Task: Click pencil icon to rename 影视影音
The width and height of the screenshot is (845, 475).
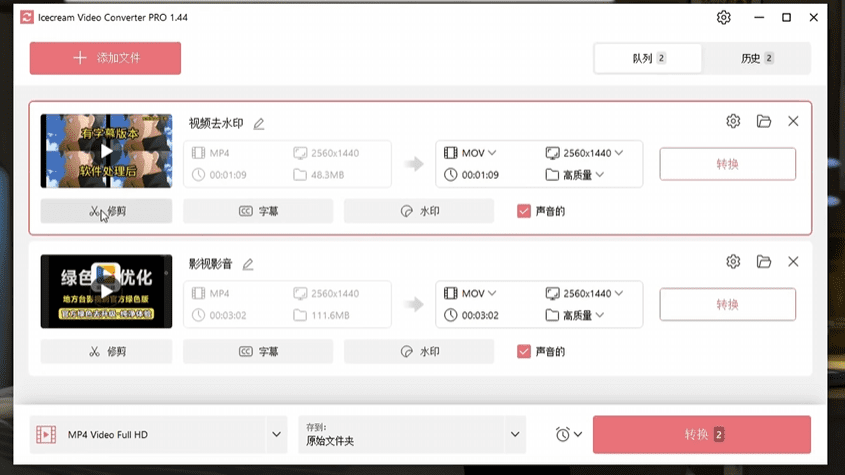Action: [x=248, y=264]
